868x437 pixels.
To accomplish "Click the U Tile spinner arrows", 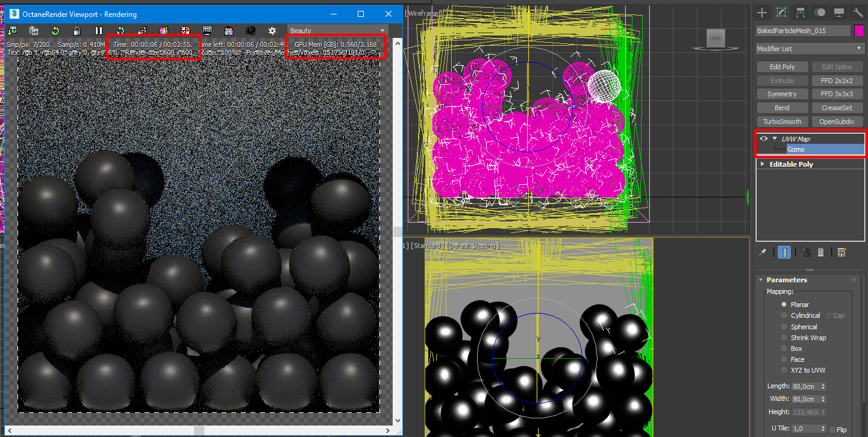I will coord(823,429).
